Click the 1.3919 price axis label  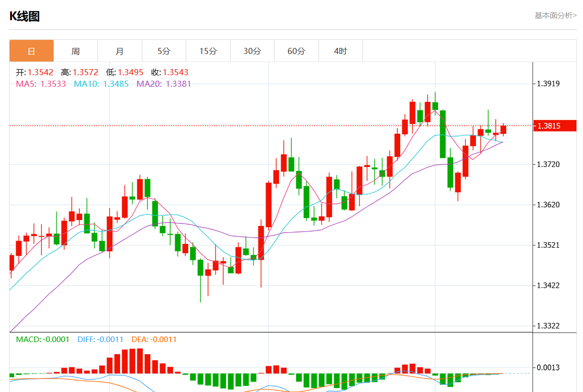click(548, 84)
